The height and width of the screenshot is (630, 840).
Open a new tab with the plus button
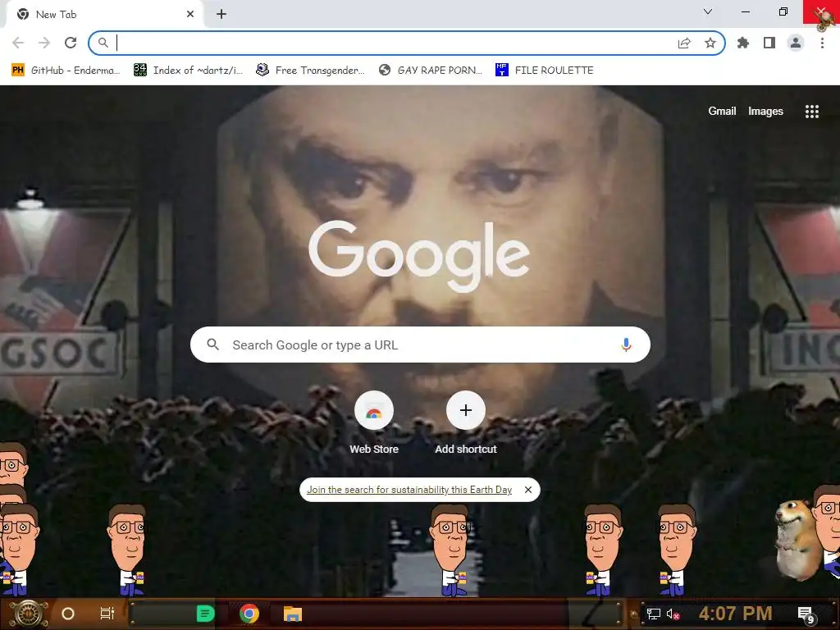tap(221, 15)
